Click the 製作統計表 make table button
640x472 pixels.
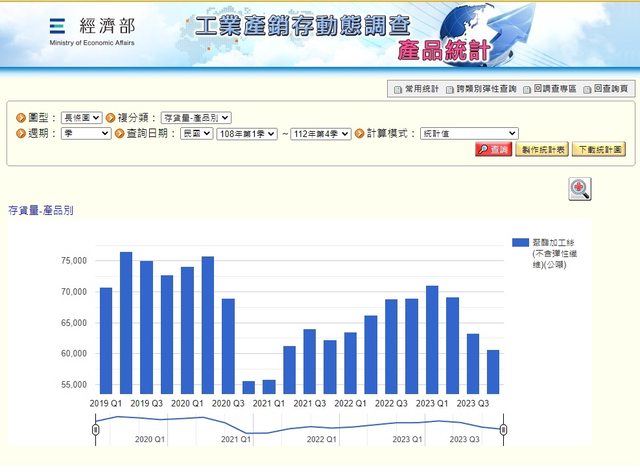(541, 149)
